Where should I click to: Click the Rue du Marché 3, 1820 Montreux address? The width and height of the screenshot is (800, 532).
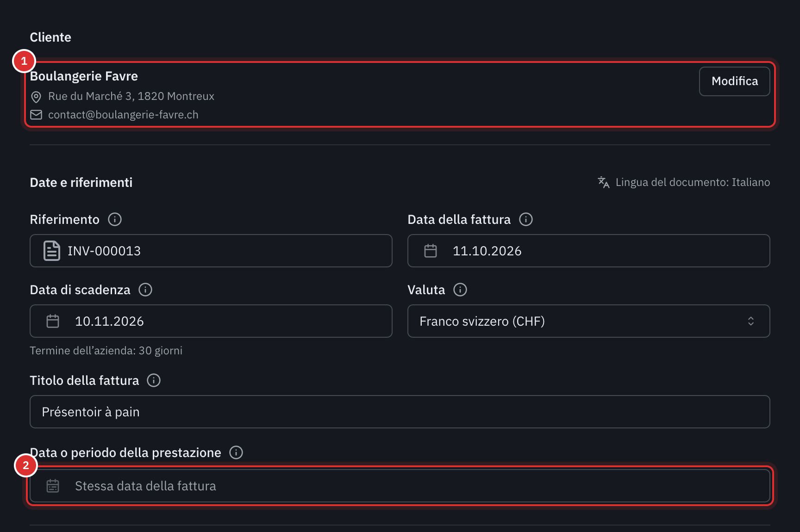[131, 96]
